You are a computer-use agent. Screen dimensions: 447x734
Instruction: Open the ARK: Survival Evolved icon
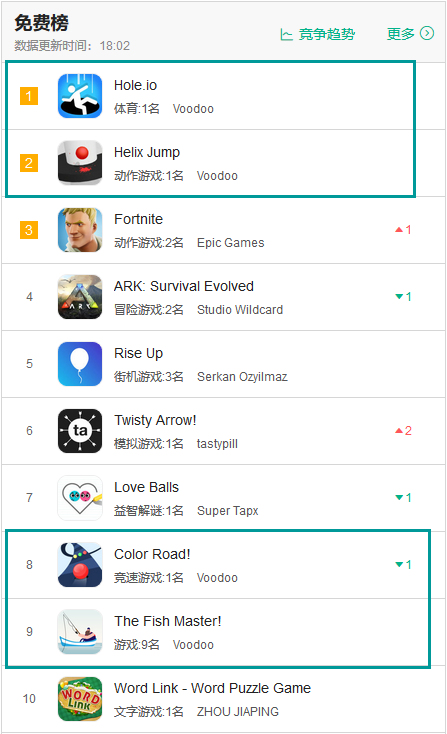tap(80, 297)
